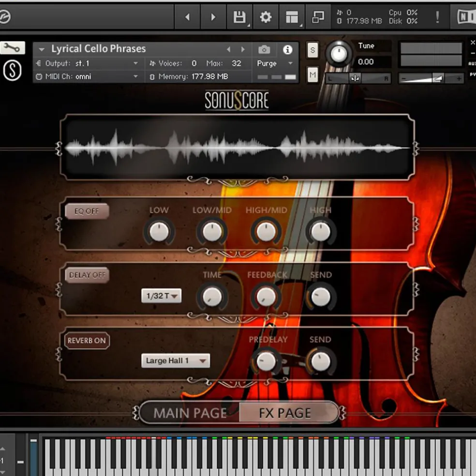
Task: Toggle the minimized view icon
Action: (318, 17)
